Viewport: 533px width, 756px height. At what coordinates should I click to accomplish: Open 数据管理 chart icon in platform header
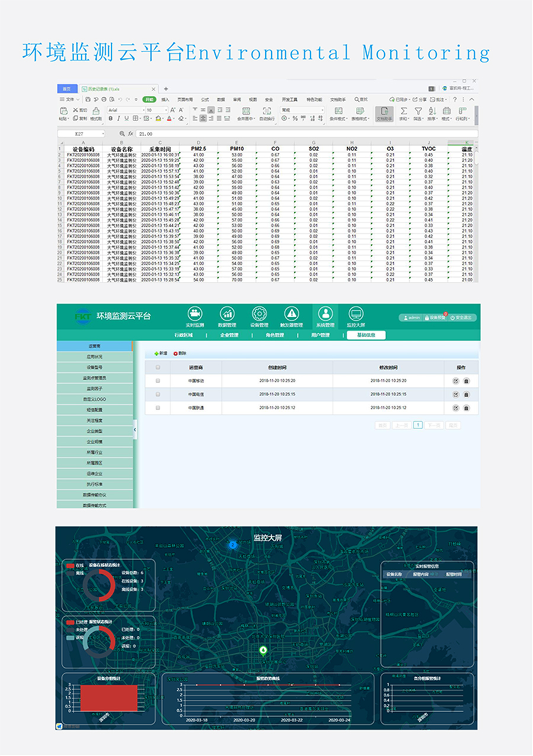pyautogui.click(x=227, y=313)
